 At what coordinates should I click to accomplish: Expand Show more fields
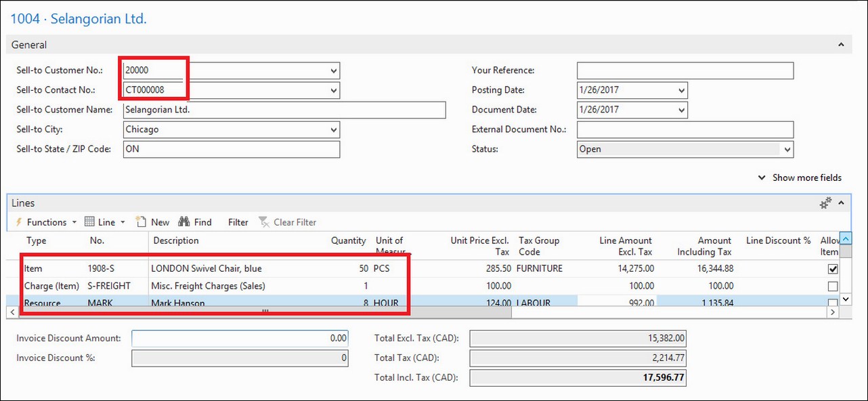point(800,177)
